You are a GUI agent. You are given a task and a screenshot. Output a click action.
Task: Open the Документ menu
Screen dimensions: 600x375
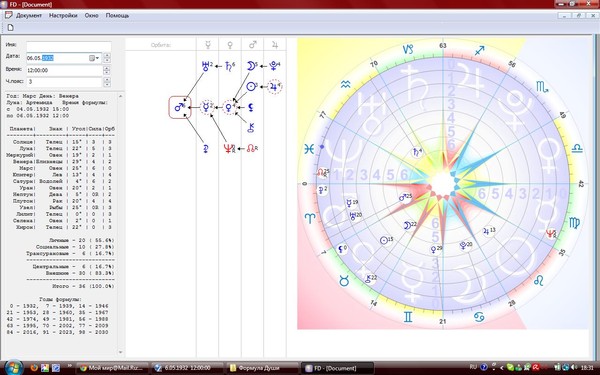pyautogui.click(x=29, y=16)
